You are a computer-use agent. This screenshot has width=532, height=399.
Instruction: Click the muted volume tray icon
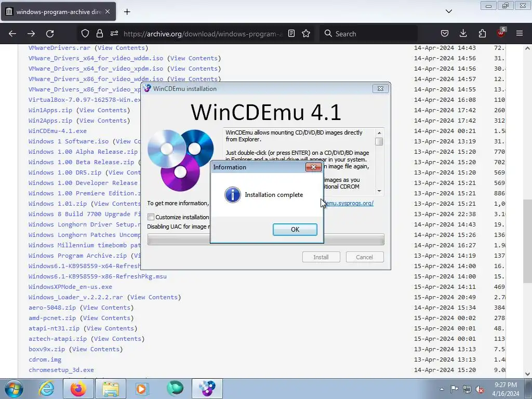(480, 389)
